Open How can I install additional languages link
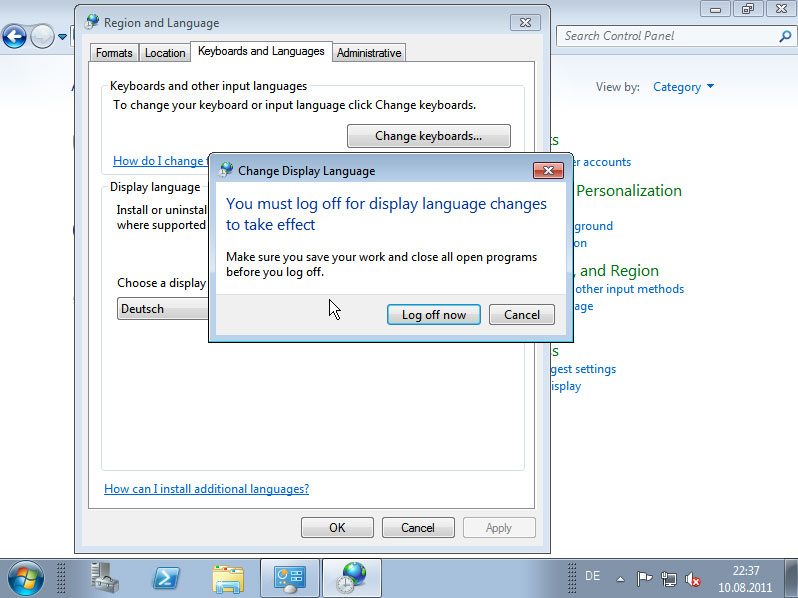 [207, 488]
